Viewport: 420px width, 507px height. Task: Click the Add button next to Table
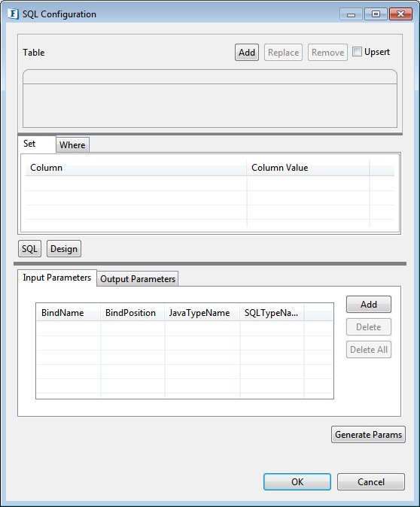(247, 53)
